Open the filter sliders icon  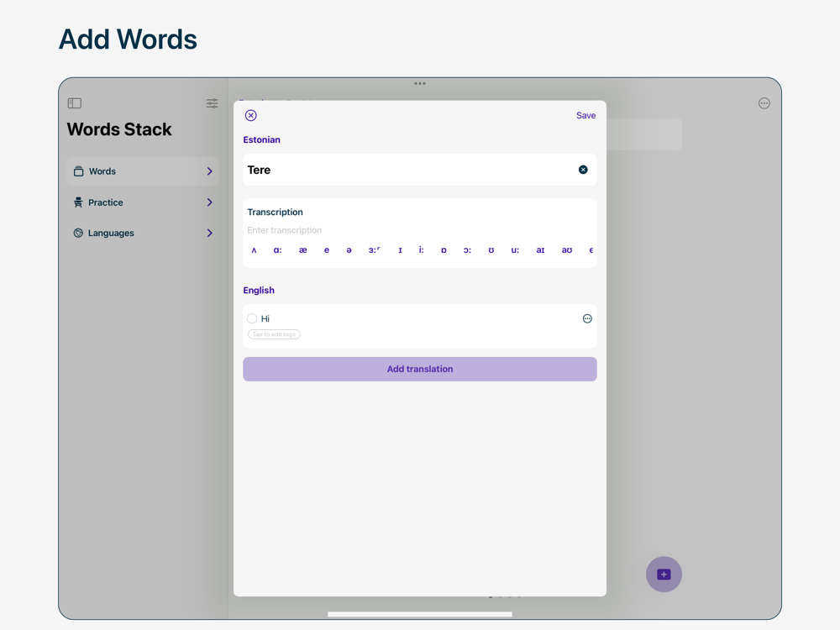212,103
